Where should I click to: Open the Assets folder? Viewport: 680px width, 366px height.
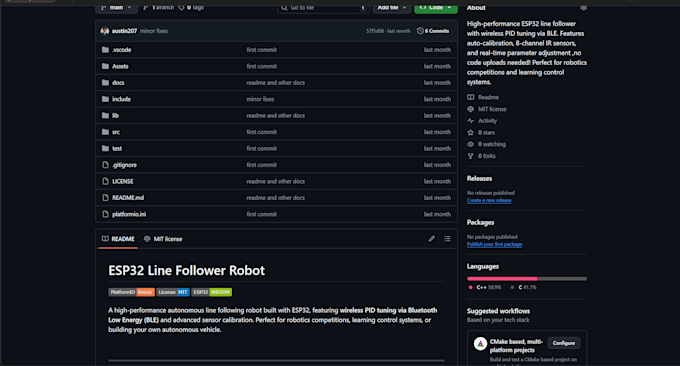pos(120,66)
